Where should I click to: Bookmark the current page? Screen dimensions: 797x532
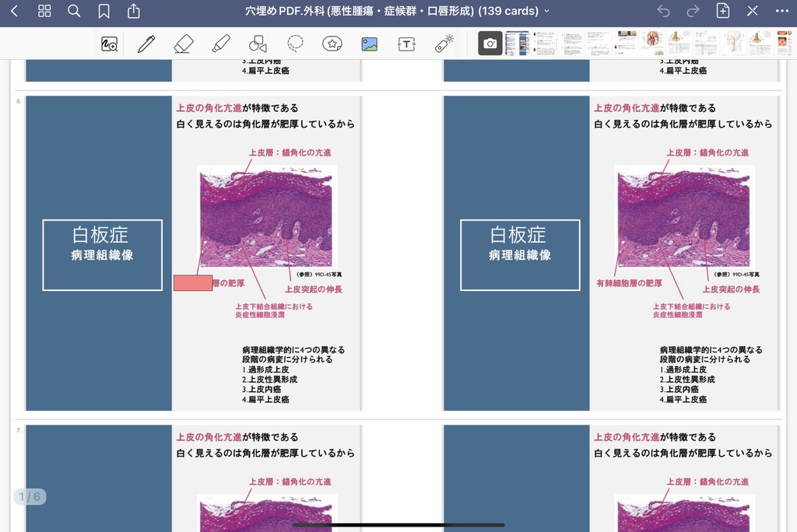pyautogui.click(x=104, y=11)
